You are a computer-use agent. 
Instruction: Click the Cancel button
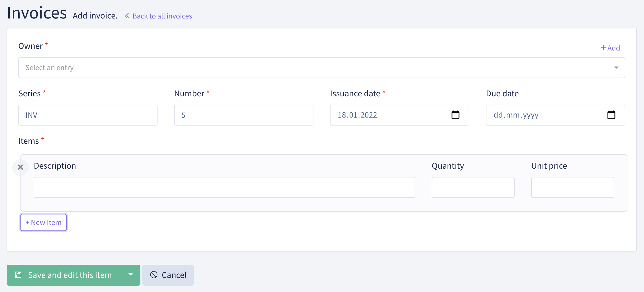(x=168, y=275)
